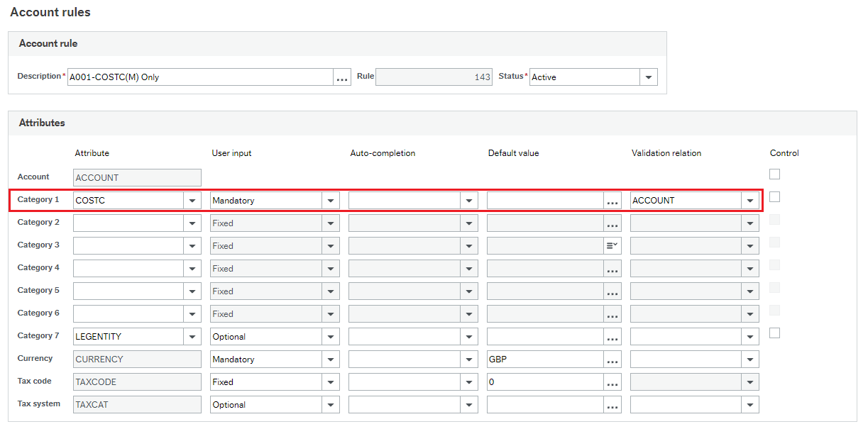Click the Description field showing A001-COSTC(M) Only
868x429 pixels.
coord(199,77)
